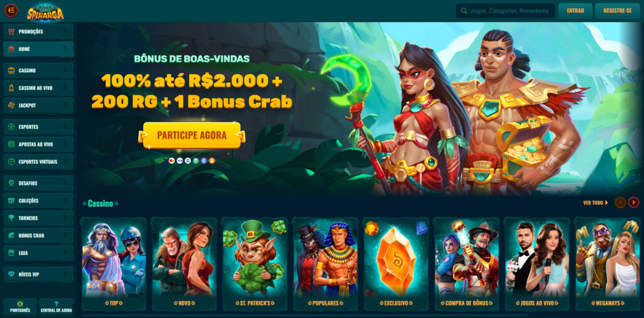644x318 pixels.
Task: Expand the Cassino ao Vivo menu entry
Action: 38,88
